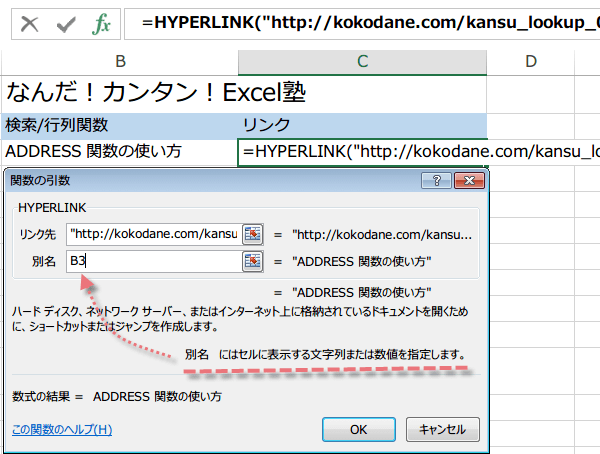Viewport: 600px width, 454px height.
Task: Click the 別名 input field
Action: point(154,261)
